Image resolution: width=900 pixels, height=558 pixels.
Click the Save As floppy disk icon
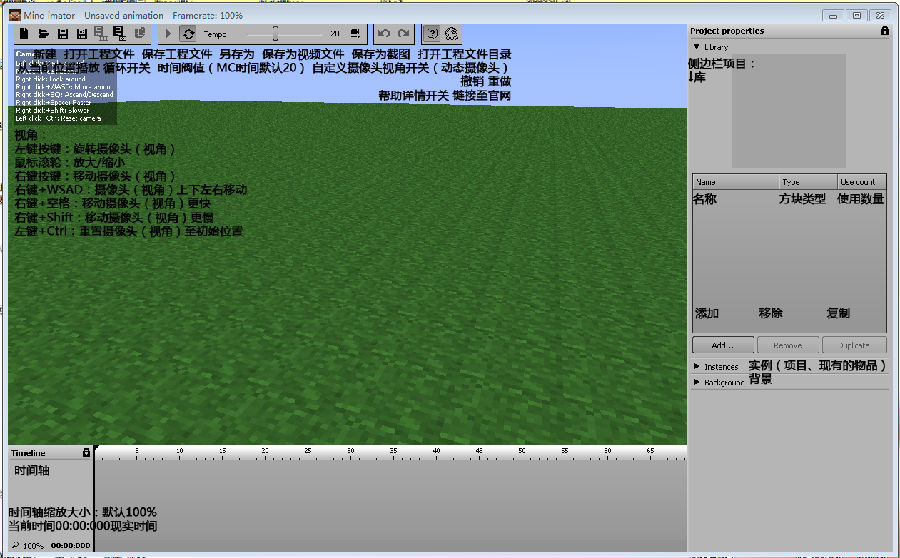coord(82,34)
